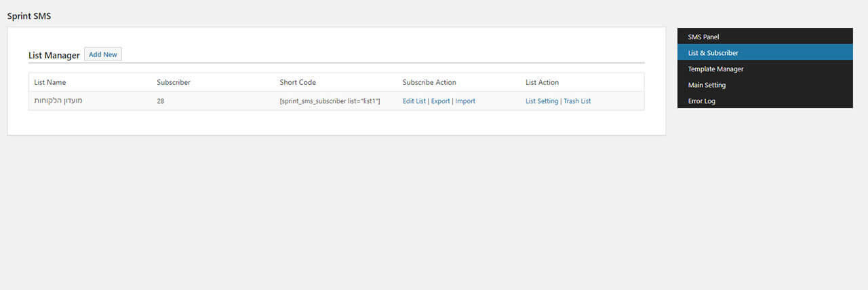The height and width of the screenshot is (290, 868).
Task: Open the Import subscribers link
Action: (x=465, y=101)
